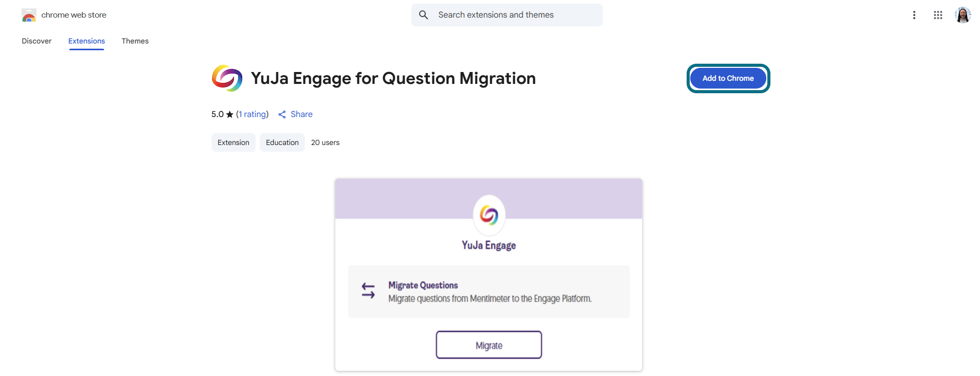Switch to the Discover tab
The width and height of the screenshot is (980, 376).
click(x=37, y=41)
